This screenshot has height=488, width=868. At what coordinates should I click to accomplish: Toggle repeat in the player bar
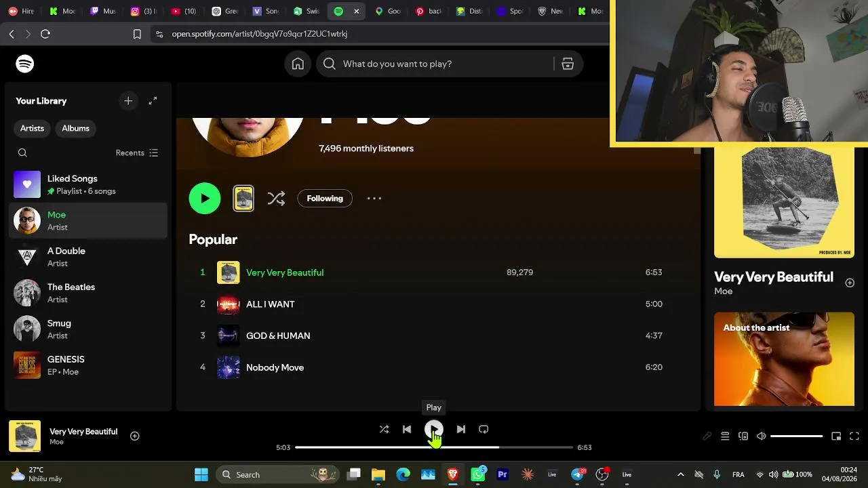click(484, 429)
